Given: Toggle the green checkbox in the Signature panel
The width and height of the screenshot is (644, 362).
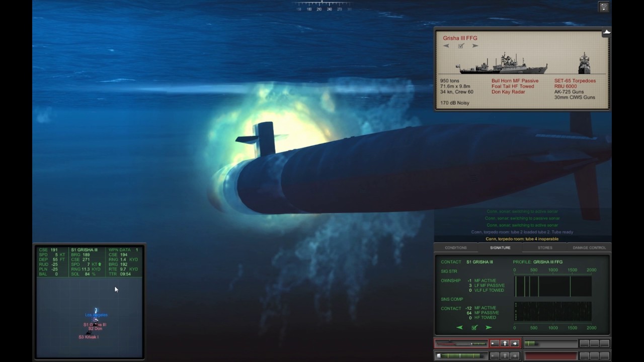Looking at the screenshot, I should [x=474, y=327].
